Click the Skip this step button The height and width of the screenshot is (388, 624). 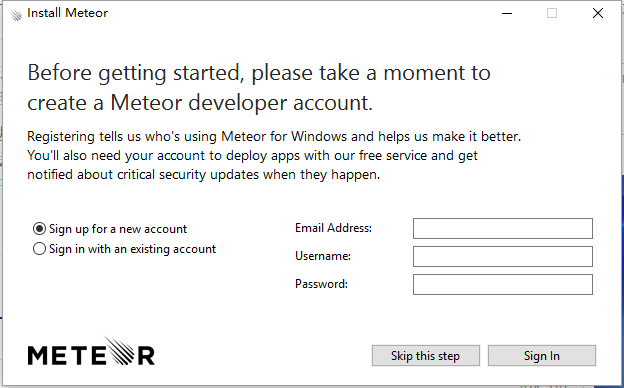point(425,355)
